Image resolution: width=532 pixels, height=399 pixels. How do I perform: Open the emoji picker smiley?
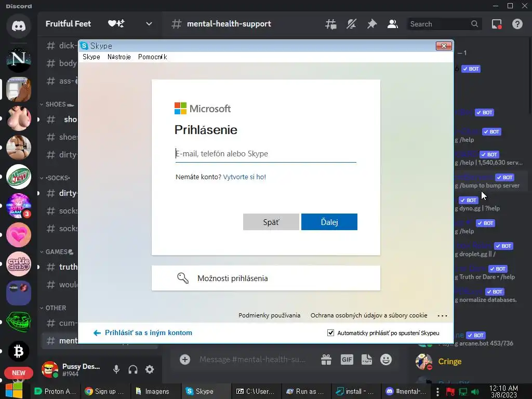[x=386, y=360]
